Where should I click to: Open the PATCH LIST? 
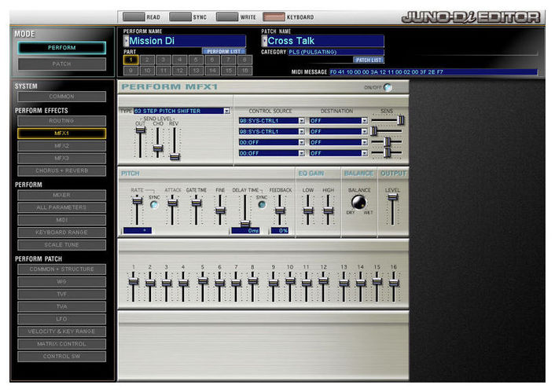pos(369,60)
